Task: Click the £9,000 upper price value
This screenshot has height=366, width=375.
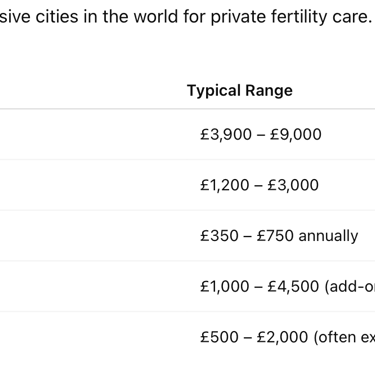Action: 296,134
